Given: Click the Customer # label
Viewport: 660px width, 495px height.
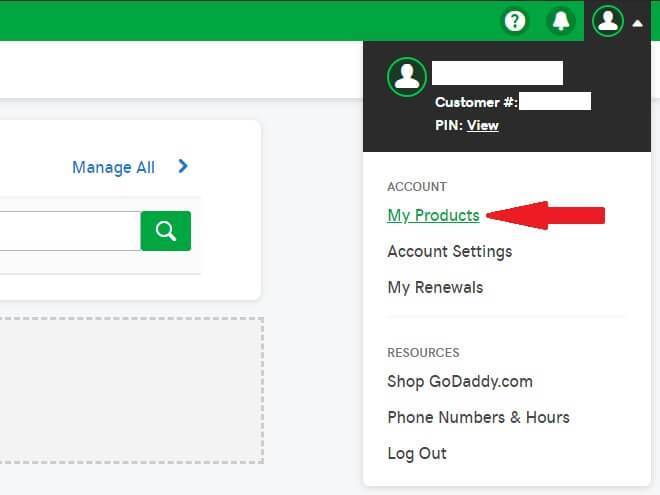Looking at the screenshot, I should 476,102.
